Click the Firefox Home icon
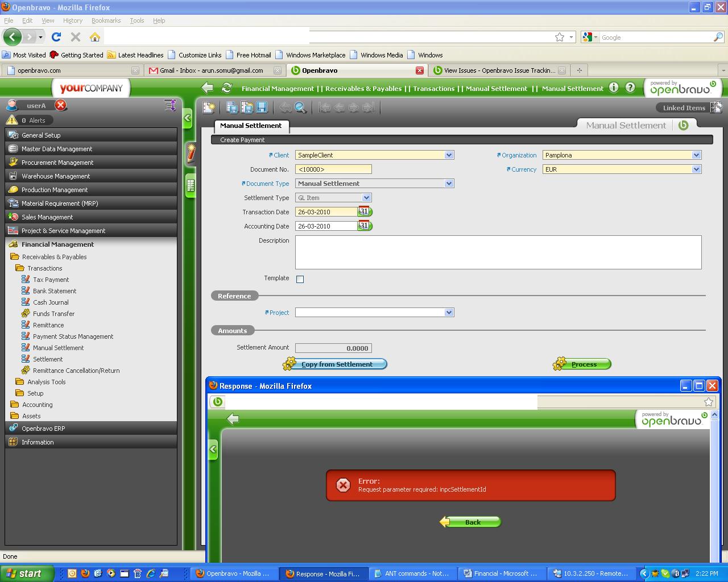Screen dimensions: 728x582 pos(95,37)
